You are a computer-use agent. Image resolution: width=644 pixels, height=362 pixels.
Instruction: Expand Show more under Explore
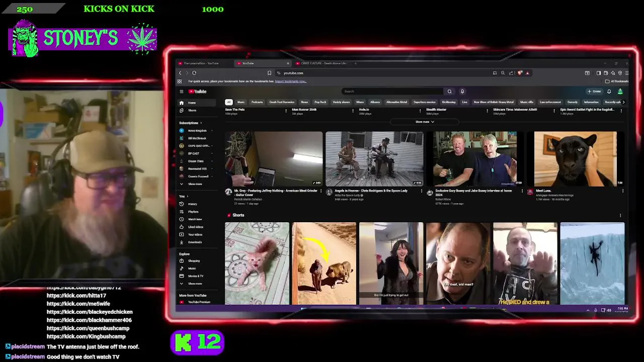(196, 284)
